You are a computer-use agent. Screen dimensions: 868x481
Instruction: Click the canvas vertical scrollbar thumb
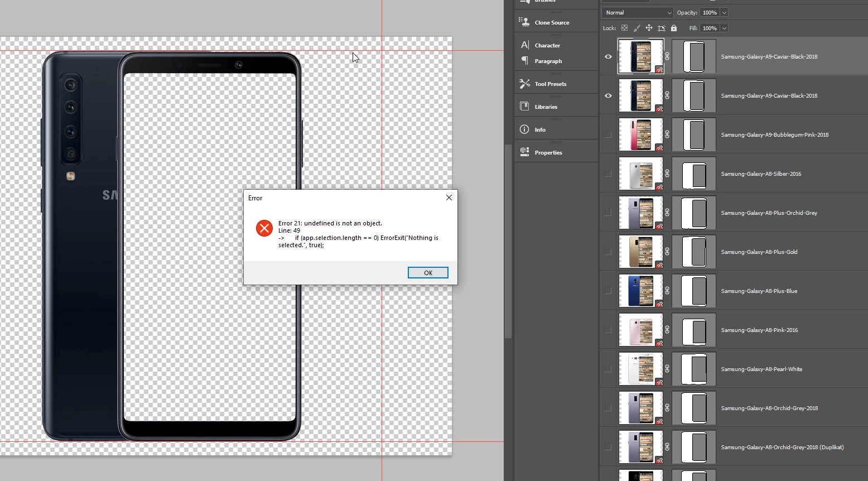pos(508,241)
